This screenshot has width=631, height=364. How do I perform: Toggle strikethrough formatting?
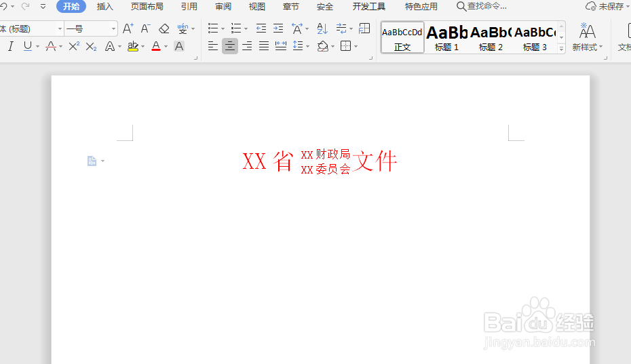[51, 46]
